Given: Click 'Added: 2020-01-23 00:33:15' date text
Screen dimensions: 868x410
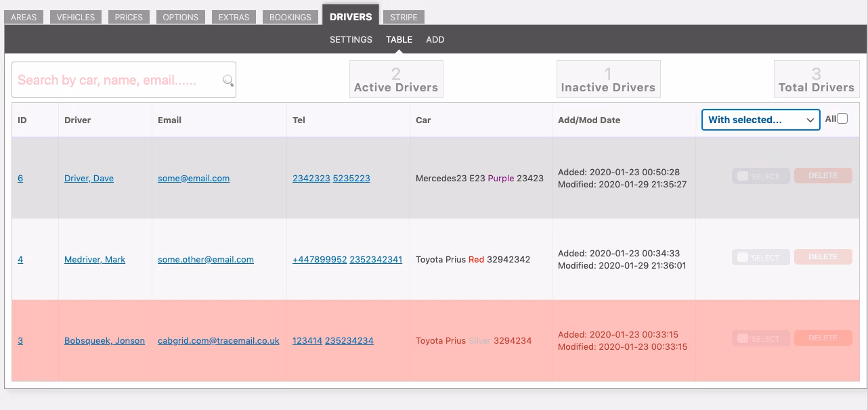Looking at the screenshot, I should [x=618, y=334].
